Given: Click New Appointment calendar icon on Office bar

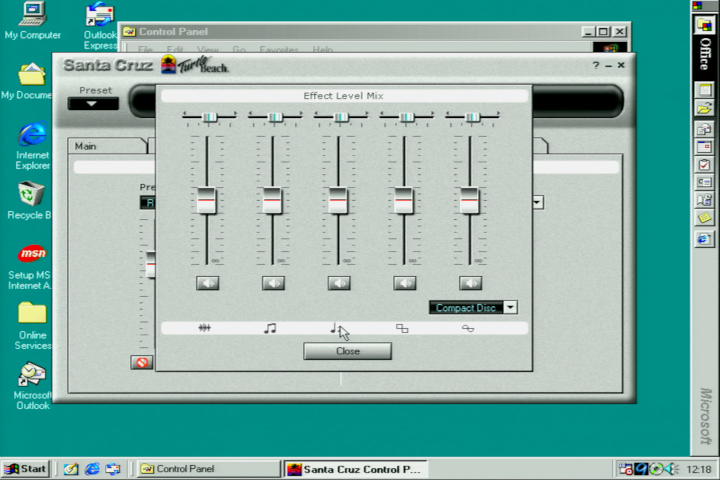Looking at the screenshot, I should click(x=704, y=147).
